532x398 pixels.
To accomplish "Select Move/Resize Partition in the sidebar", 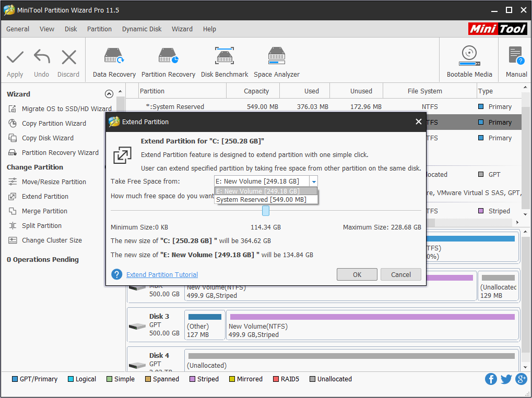I will pyautogui.click(x=47, y=182).
